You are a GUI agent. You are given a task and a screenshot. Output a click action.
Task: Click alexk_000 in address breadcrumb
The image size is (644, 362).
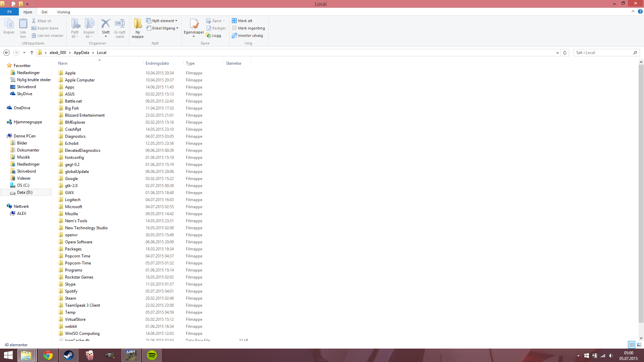click(x=58, y=53)
